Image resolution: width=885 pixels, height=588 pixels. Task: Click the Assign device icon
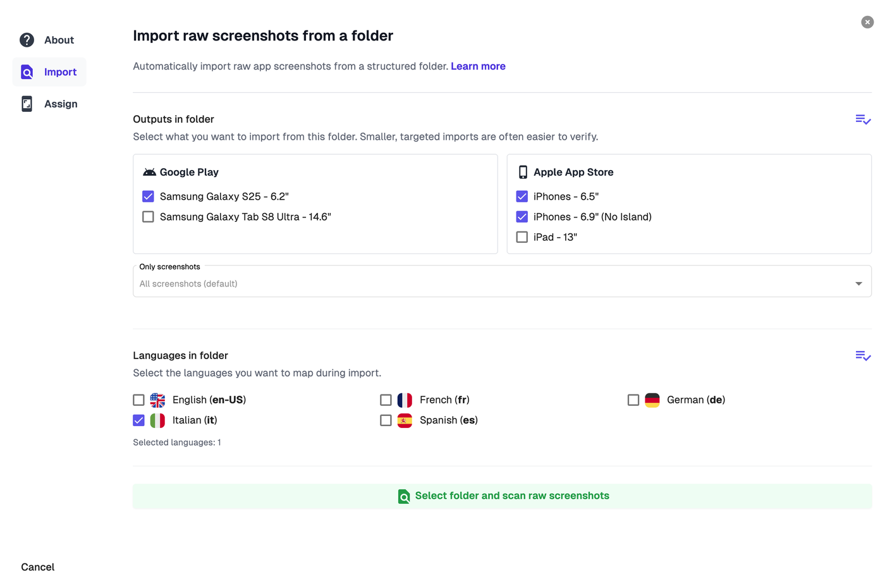[27, 104]
